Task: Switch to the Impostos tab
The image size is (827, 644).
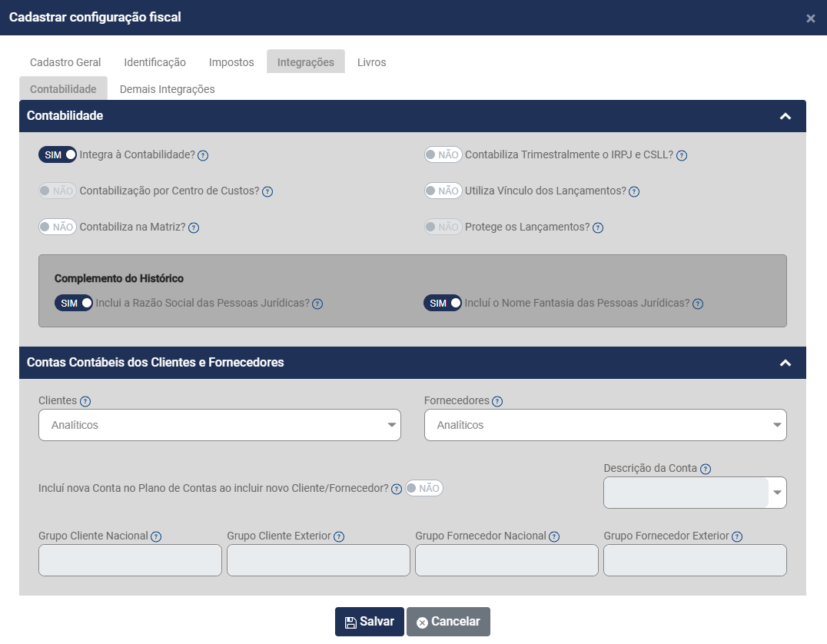Action: coord(231,62)
